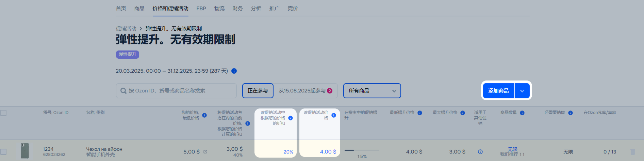Click info icon beside 最大提升价格 header
This screenshot has width=644, height=161.
pos(463,113)
